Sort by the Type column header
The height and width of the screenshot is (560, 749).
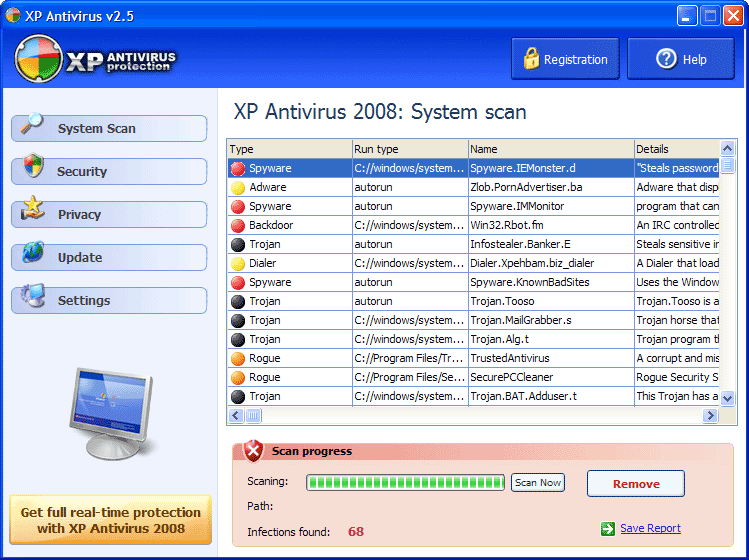(x=290, y=149)
